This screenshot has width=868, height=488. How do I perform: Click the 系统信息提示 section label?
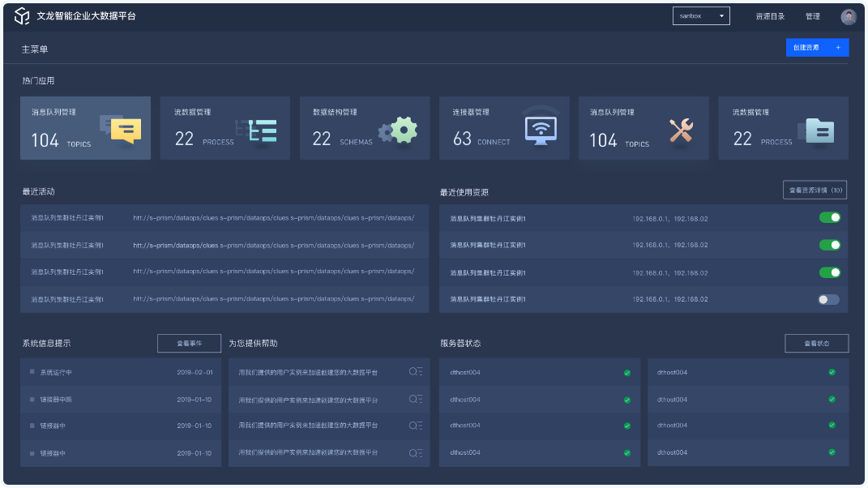tap(46, 344)
